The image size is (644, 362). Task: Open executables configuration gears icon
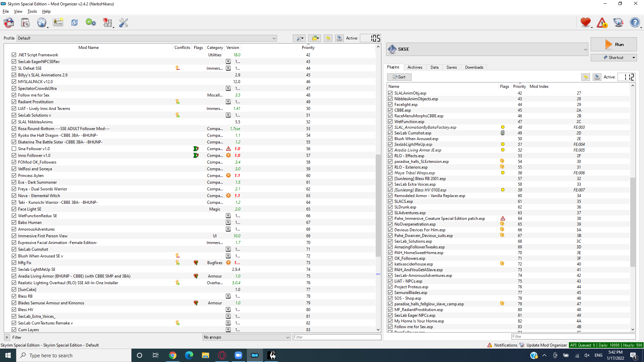click(x=91, y=23)
